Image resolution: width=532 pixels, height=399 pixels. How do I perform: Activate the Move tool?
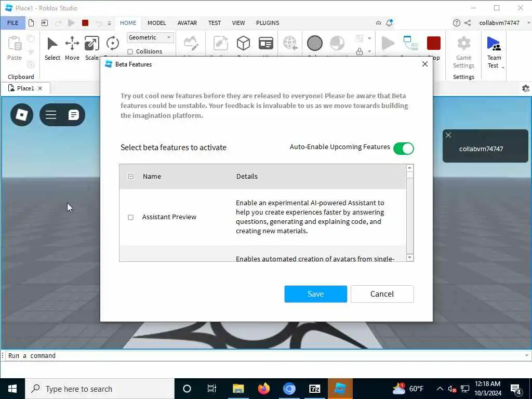(72, 48)
